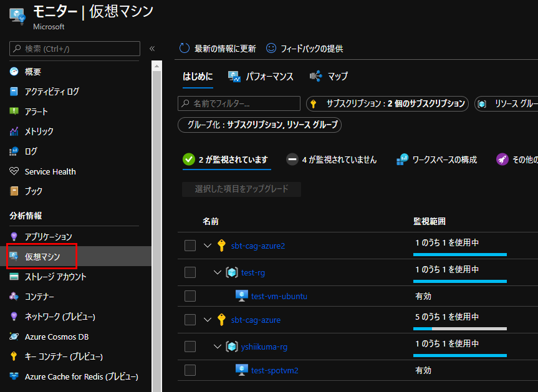Click the メトリック chart icon
Screen dimensions: 538x392
(14, 131)
